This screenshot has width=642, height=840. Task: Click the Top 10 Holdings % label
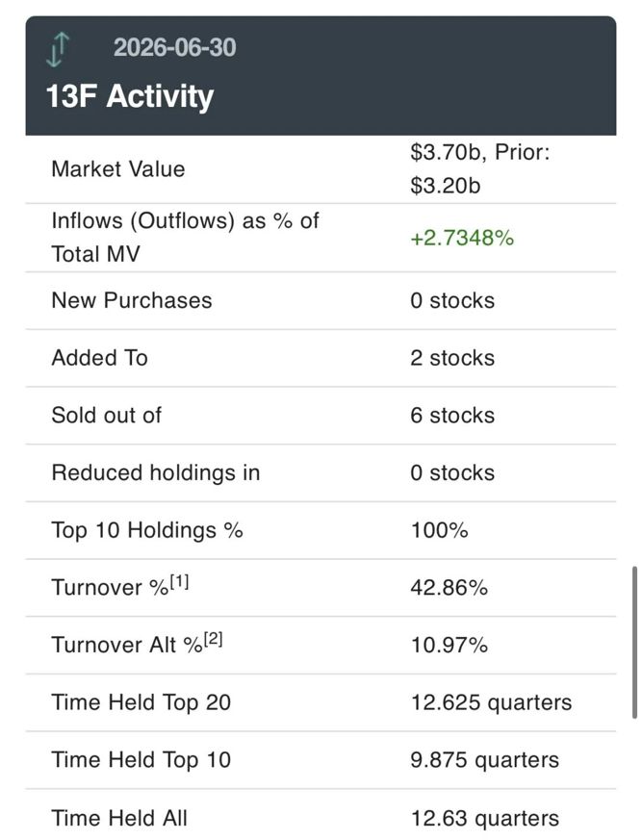tap(147, 530)
